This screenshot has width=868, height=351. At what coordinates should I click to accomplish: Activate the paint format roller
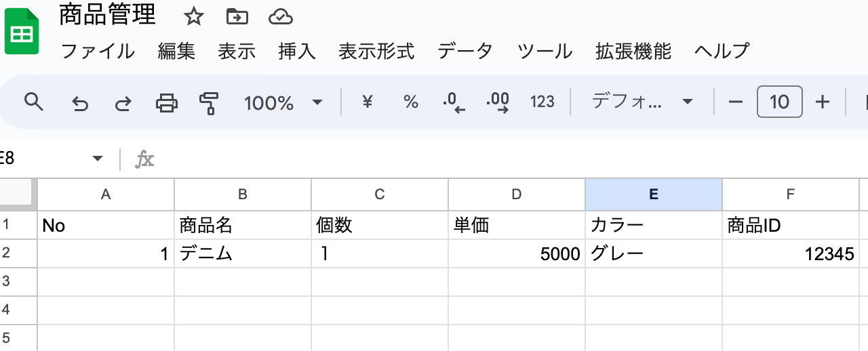[x=209, y=103]
